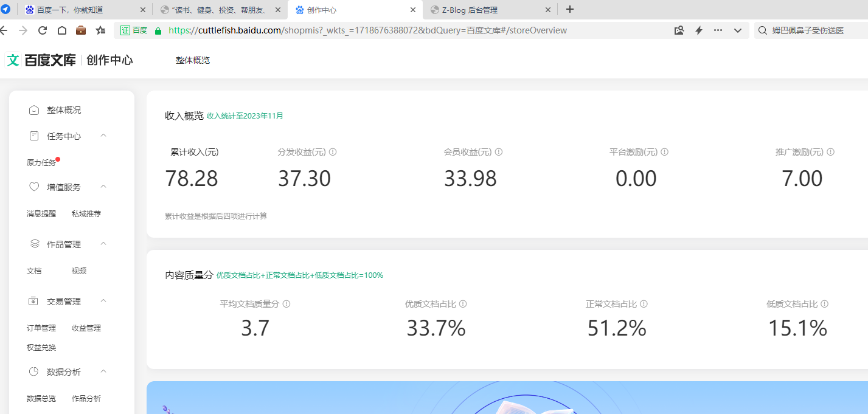Click info icon next to 正常文档占比
This screenshot has height=414, width=868.
644,304
